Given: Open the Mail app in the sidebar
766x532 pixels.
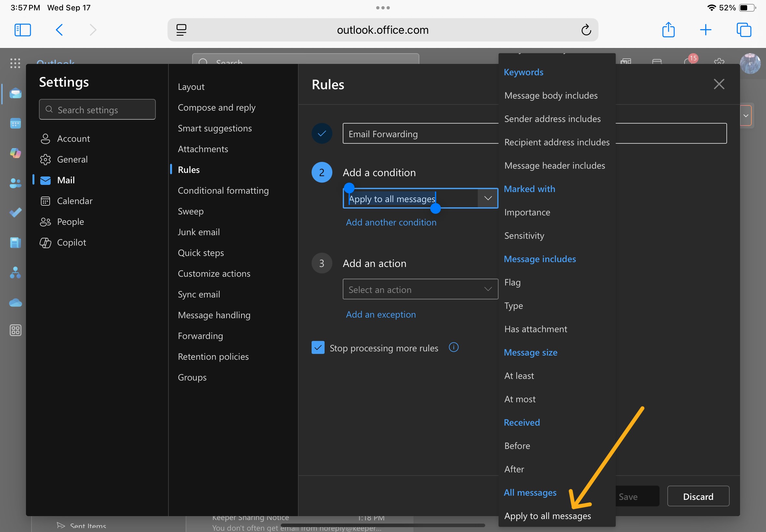Looking at the screenshot, I should click(x=15, y=93).
